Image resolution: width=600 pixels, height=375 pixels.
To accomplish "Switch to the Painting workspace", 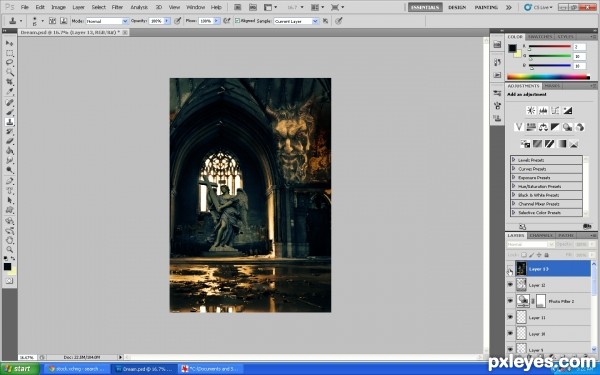I will pos(486,7).
